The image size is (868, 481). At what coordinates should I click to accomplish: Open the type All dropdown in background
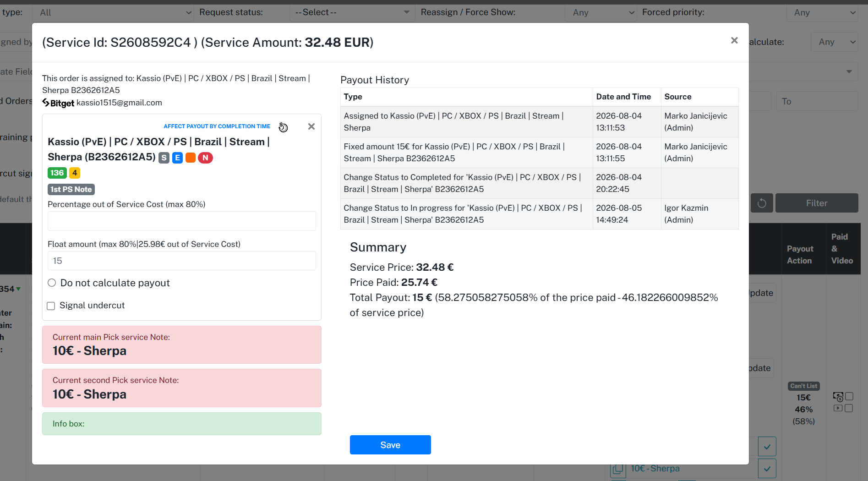[114, 12]
